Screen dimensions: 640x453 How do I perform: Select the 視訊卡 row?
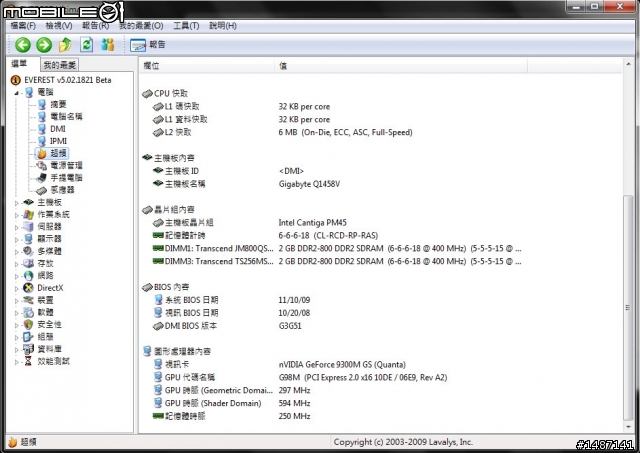click(280, 364)
